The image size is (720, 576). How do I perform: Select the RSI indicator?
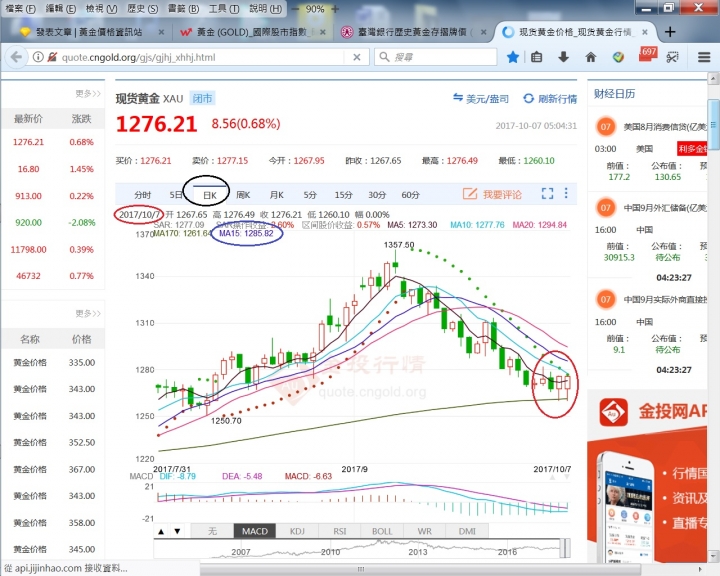click(340, 531)
